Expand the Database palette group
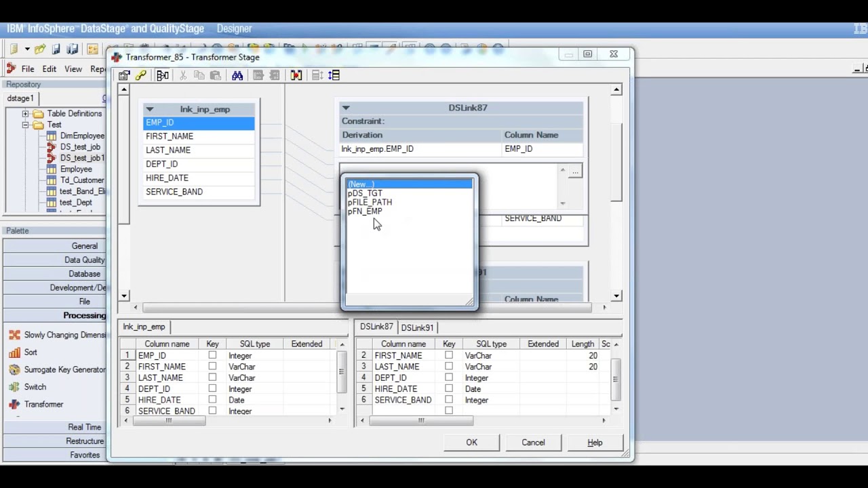Viewport: 868px width, 488px height. (55, 274)
